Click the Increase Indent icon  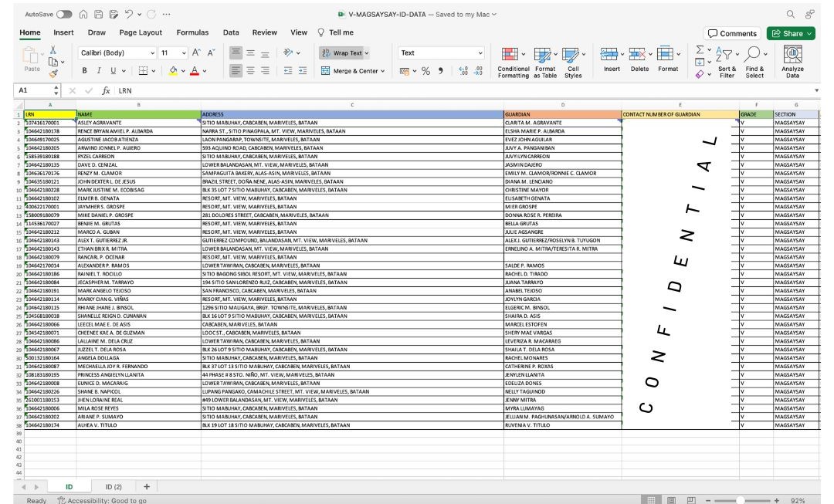click(303, 71)
